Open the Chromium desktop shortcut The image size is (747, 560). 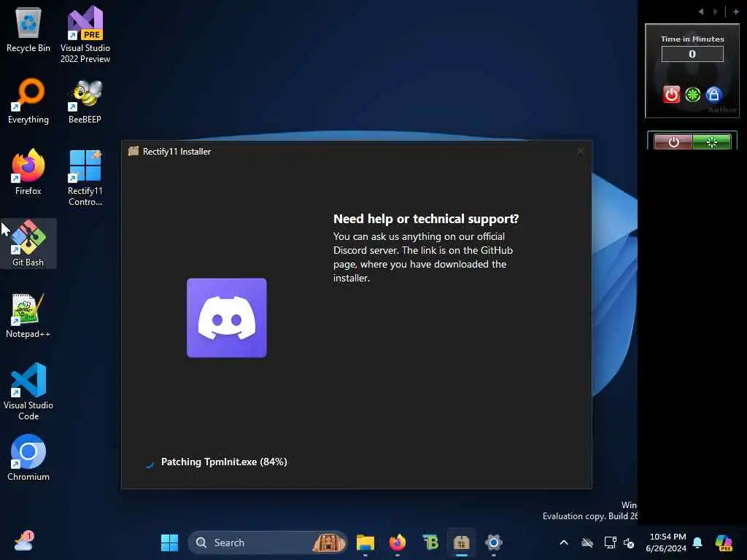click(x=28, y=458)
